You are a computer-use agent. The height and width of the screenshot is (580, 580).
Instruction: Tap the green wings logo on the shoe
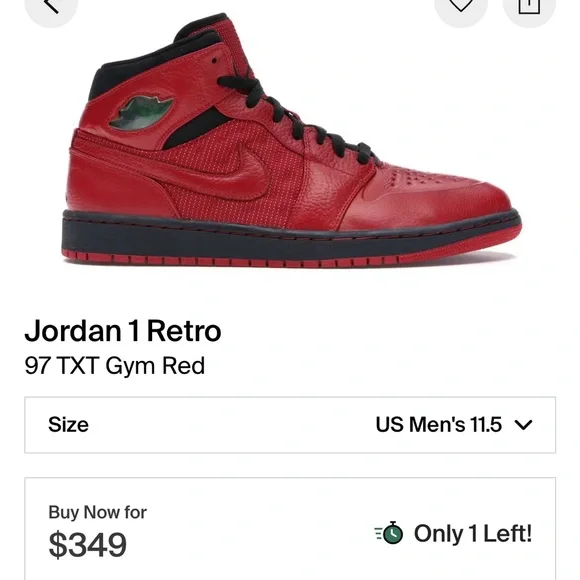pyautogui.click(x=141, y=112)
